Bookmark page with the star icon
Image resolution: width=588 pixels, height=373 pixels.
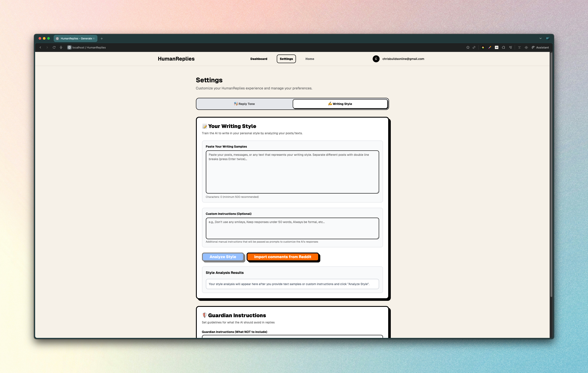click(468, 48)
